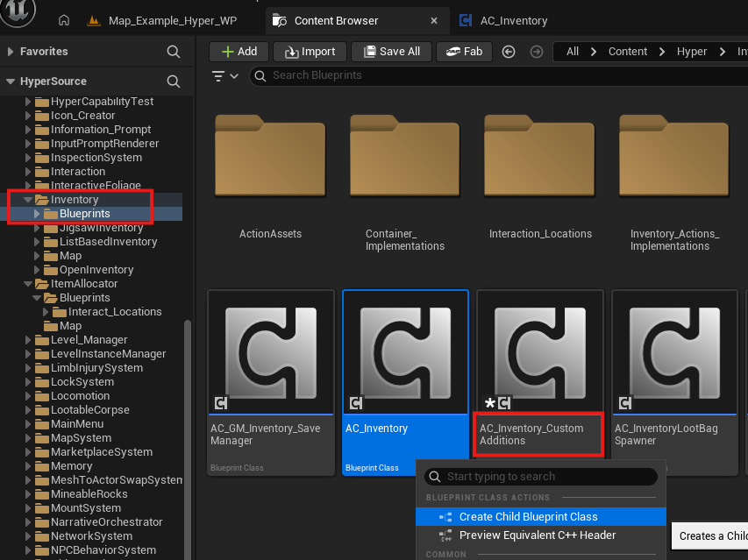Switch to Map_Example_Hyper_WP tab
Viewport: 748px width, 560px height.
(x=162, y=20)
